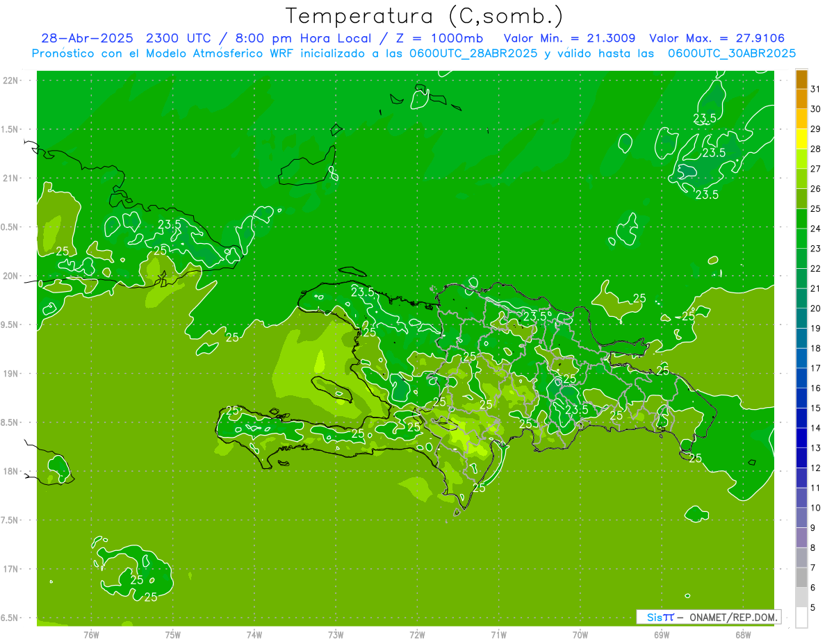Click the '68W' longitude axis label
Image resolution: width=834 pixels, height=644 pixels.
tap(743, 634)
